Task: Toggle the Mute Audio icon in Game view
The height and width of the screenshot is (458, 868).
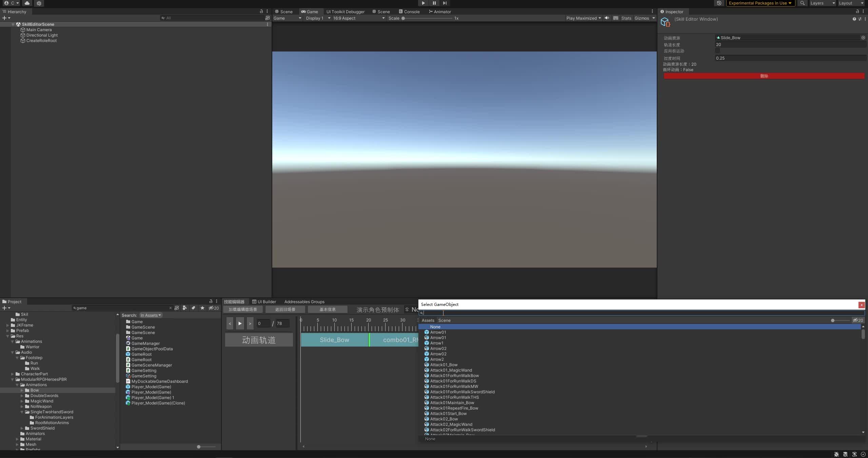Action: coord(607,18)
